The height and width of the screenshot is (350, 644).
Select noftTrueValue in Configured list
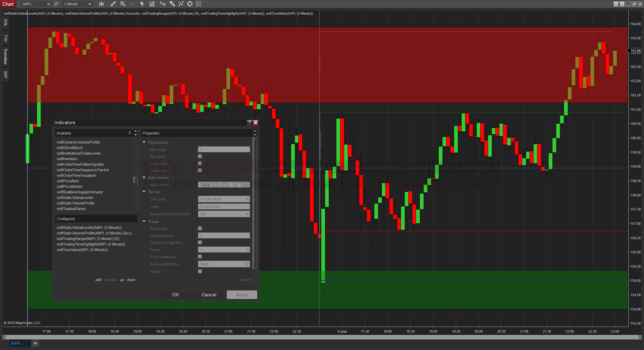click(x=82, y=250)
